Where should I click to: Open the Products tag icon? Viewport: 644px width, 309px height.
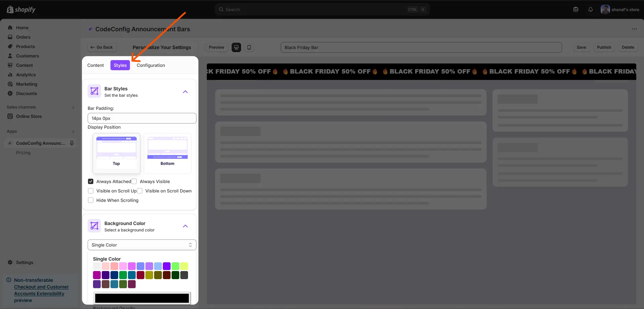coord(10,46)
